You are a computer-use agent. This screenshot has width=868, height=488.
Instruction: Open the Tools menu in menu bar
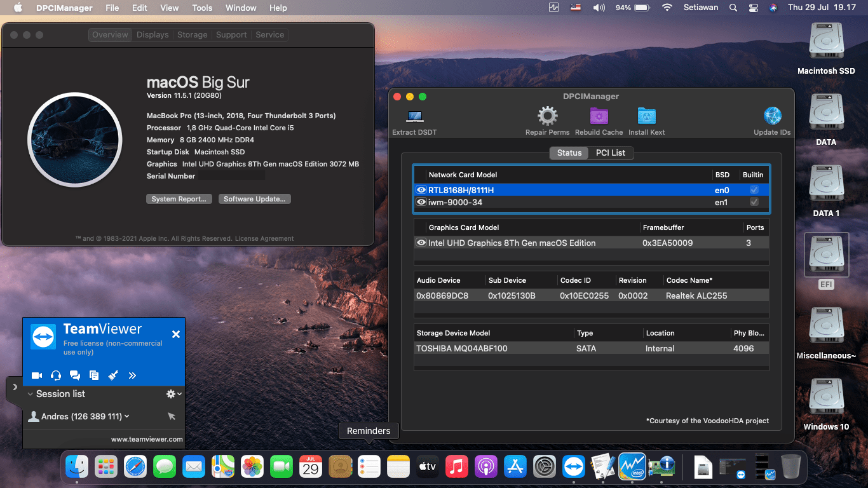click(x=202, y=8)
